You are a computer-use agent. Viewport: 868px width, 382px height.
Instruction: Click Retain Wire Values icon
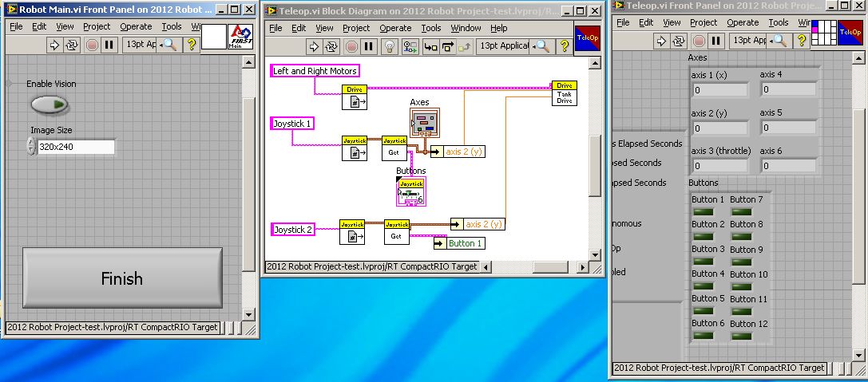coord(410,46)
